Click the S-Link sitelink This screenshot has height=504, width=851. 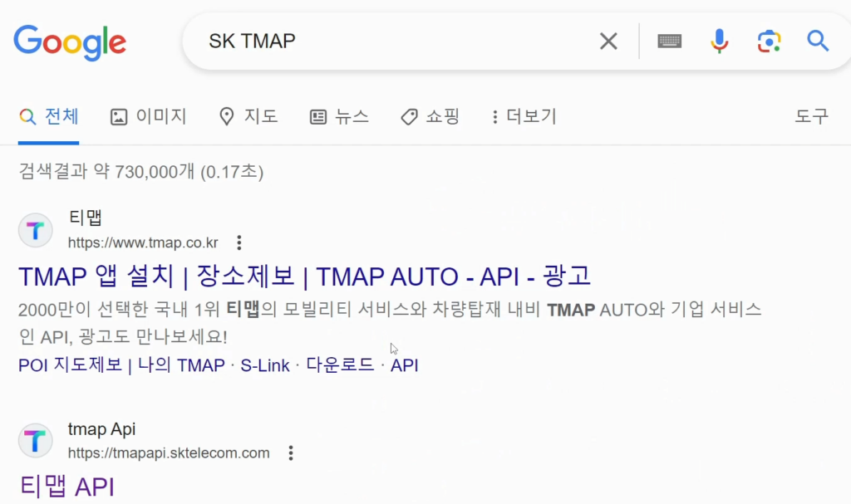click(x=264, y=365)
